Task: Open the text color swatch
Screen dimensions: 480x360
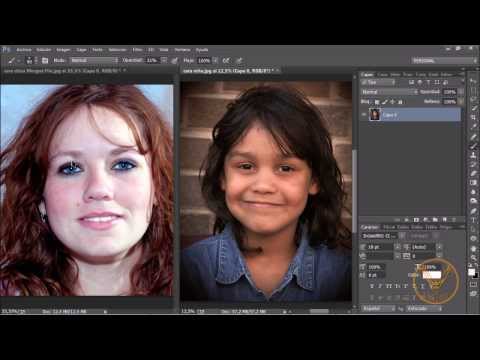Action: click(432, 275)
